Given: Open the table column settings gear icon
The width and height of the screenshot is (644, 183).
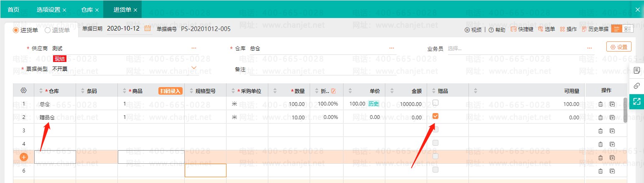Looking at the screenshot, I should click(x=24, y=90).
